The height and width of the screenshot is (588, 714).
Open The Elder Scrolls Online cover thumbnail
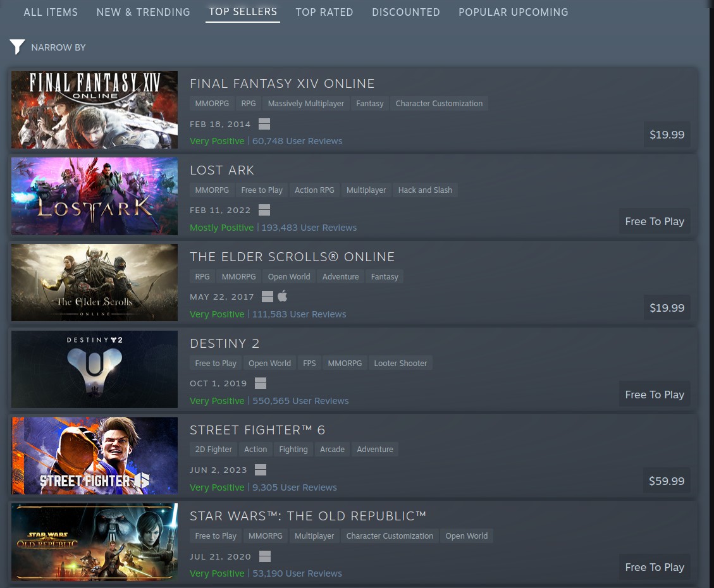point(94,283)
